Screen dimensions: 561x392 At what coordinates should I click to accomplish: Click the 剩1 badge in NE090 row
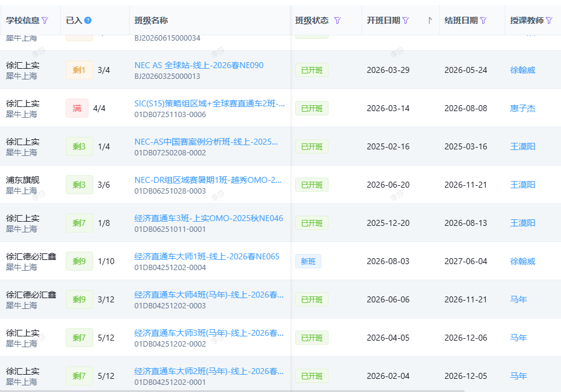click(79, 70)
